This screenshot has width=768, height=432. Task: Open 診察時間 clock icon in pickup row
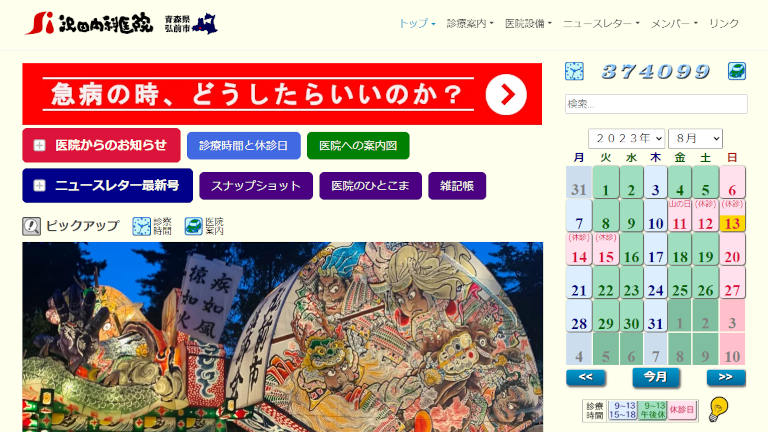[142, 226]
